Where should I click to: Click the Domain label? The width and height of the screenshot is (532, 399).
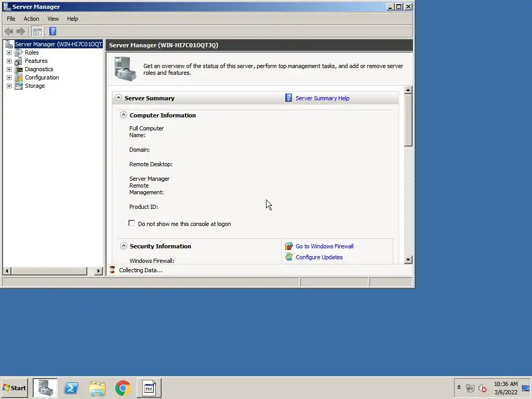coord(139,150)
